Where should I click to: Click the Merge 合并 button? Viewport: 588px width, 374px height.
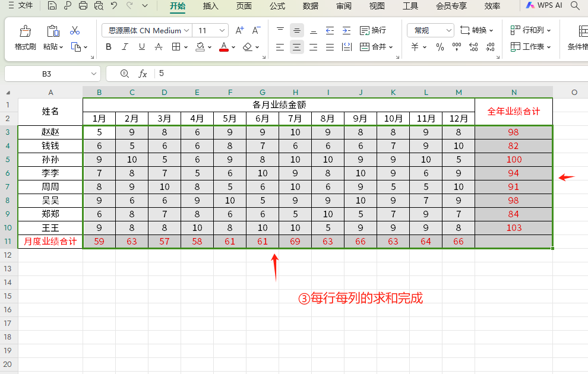[373, 47]
